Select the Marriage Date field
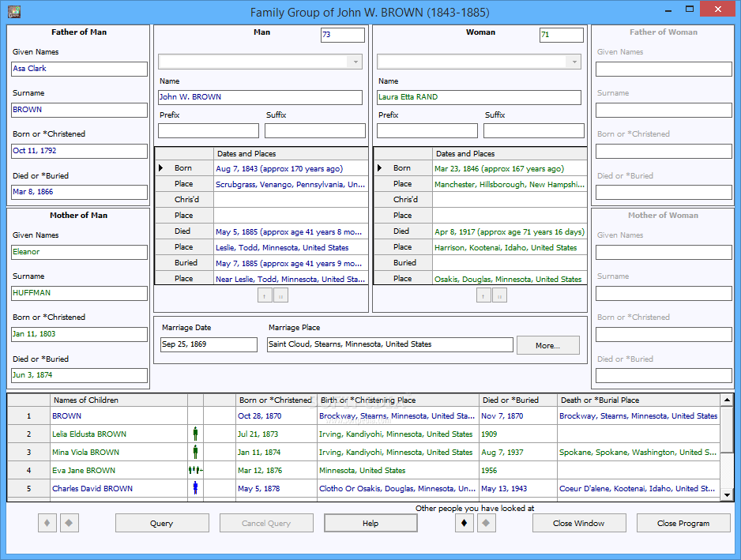The width and height of the screenshot is (741, 560). coord(209,344)
